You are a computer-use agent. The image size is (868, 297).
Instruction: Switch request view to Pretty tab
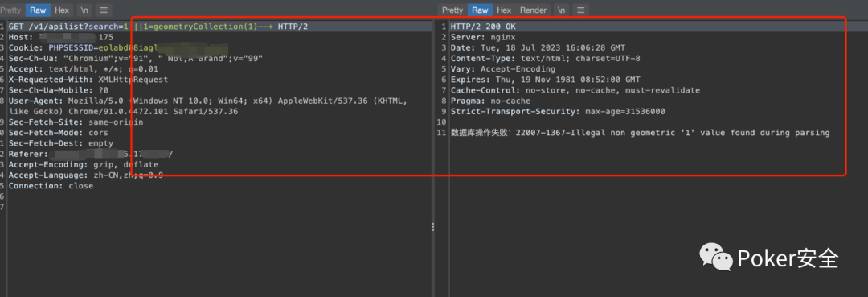[10, 10]
